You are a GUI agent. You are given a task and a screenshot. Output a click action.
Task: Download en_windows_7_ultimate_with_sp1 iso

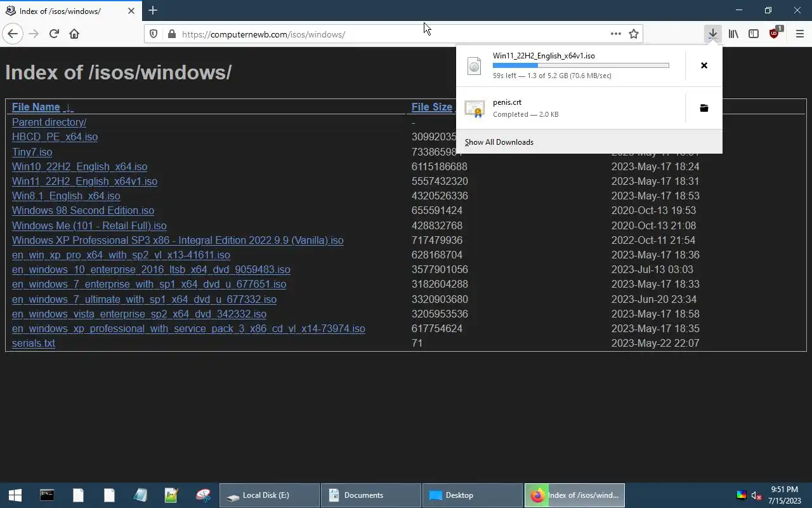(144, 299)
